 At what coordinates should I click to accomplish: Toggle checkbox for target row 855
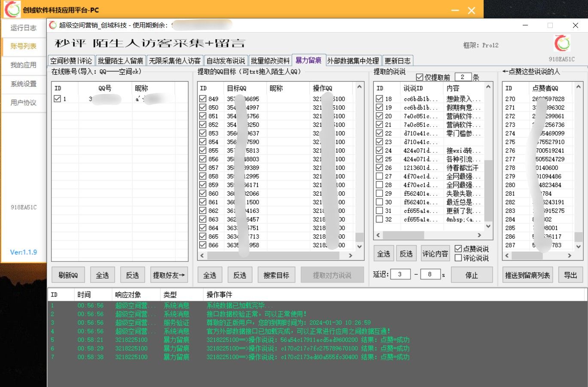(203, 150)
